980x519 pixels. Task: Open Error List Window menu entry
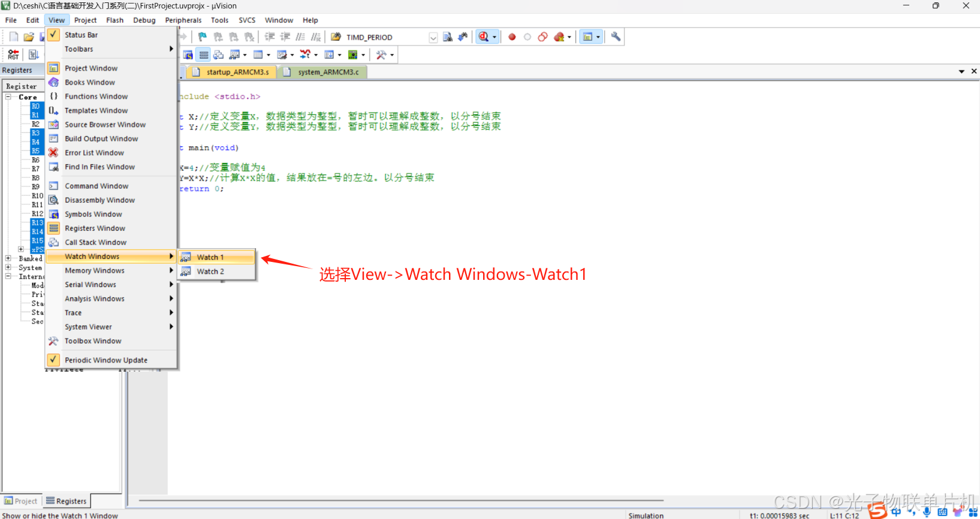click(x=111, y=153)
